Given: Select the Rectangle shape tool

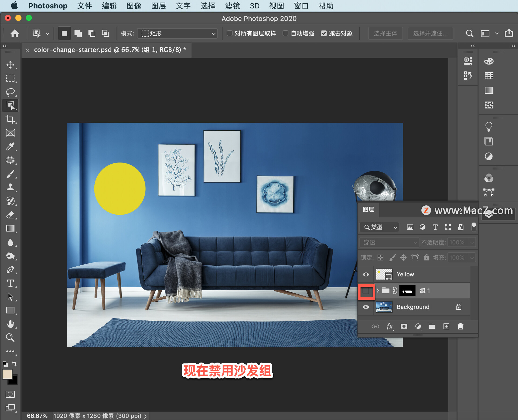Looking at the screenshot, I should click(x=10, y=310).
